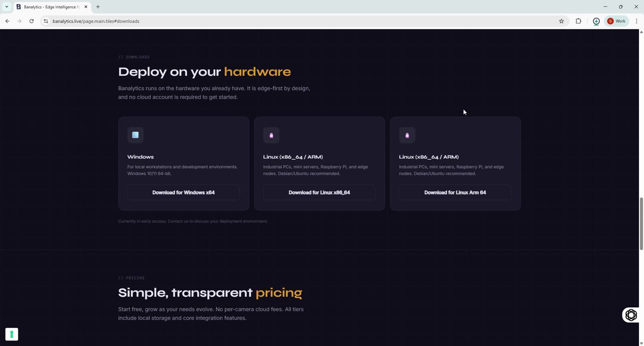Go back to the previous page
The width and height of the screenshot is (644, 346).
[x=7, y=21]
